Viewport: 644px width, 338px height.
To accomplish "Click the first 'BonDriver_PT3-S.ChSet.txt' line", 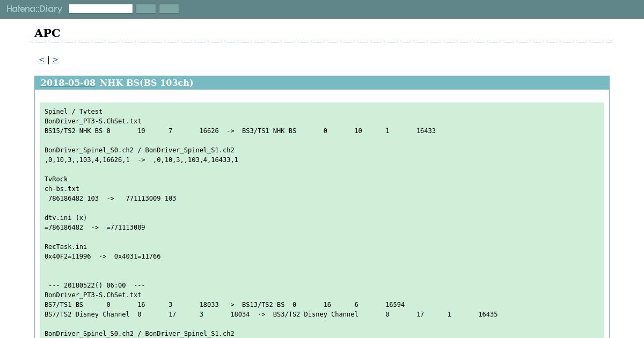I will coord(93,121).
